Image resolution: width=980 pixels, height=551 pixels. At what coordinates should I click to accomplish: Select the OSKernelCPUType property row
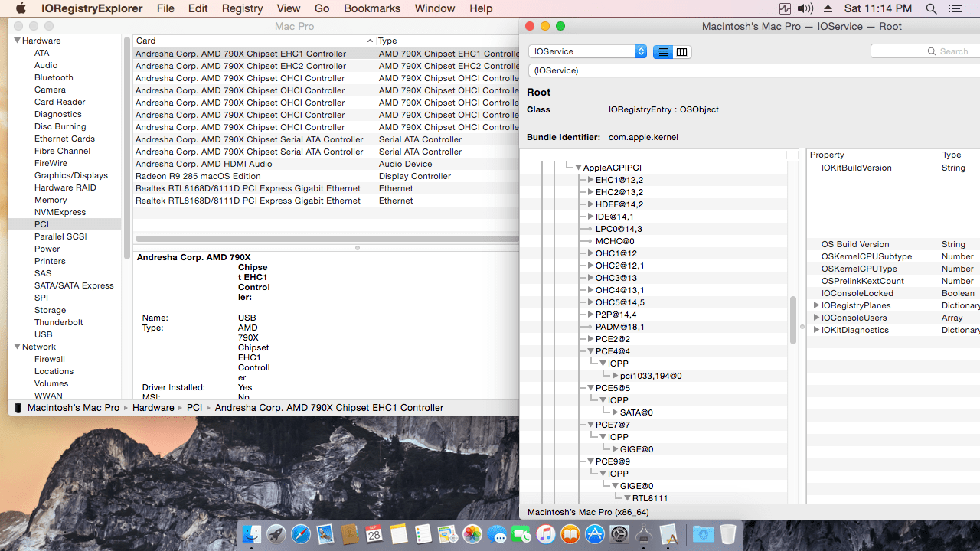893,269
